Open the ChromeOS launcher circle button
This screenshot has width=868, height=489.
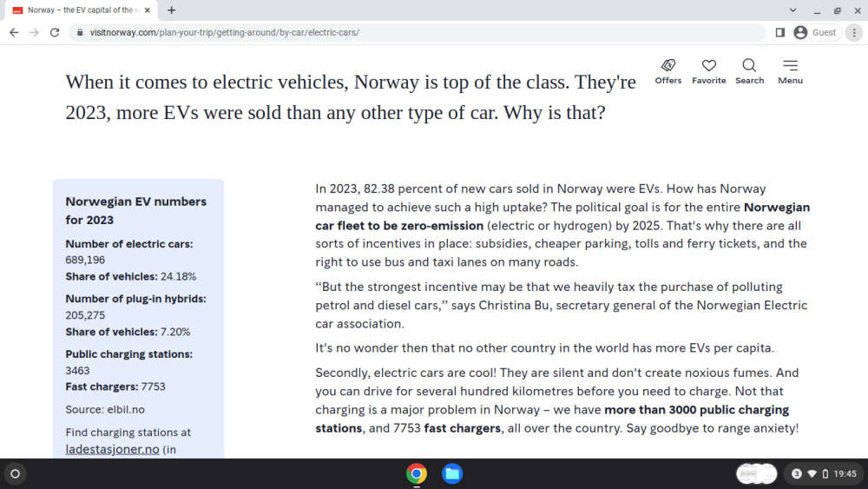16,473
